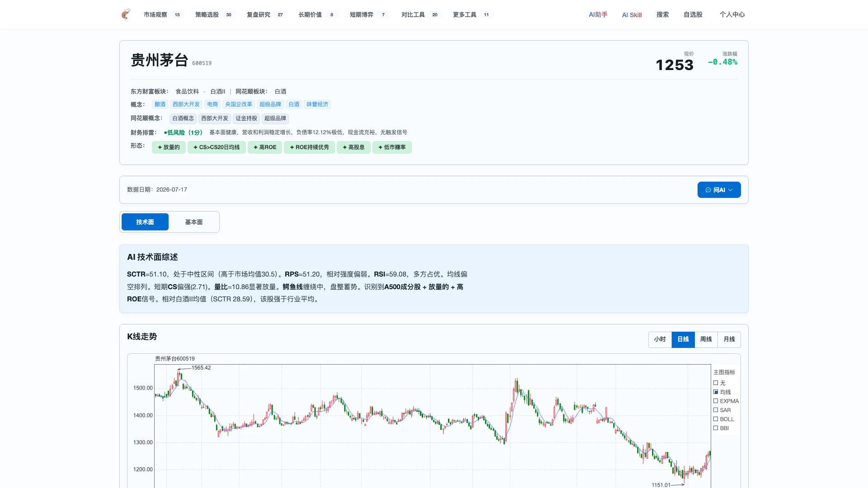The width and height of the screenshot is (868, 488).
Task: Open 个人中心 account menu
Action: coord(732,14)
